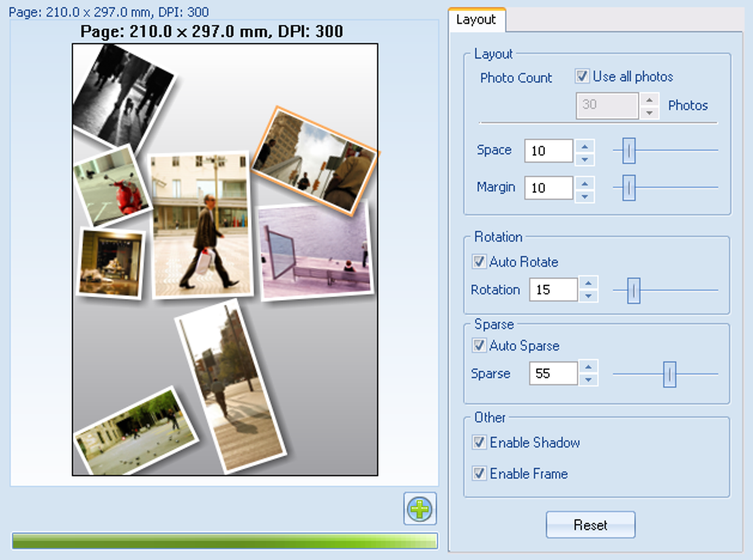Uncheck Use all photos
Screen dimensions: 753x560
582,76
